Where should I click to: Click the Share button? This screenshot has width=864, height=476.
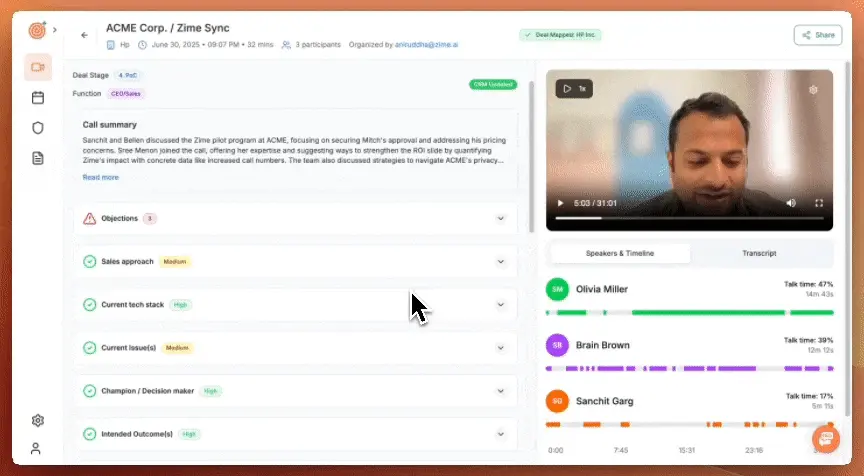818,35
